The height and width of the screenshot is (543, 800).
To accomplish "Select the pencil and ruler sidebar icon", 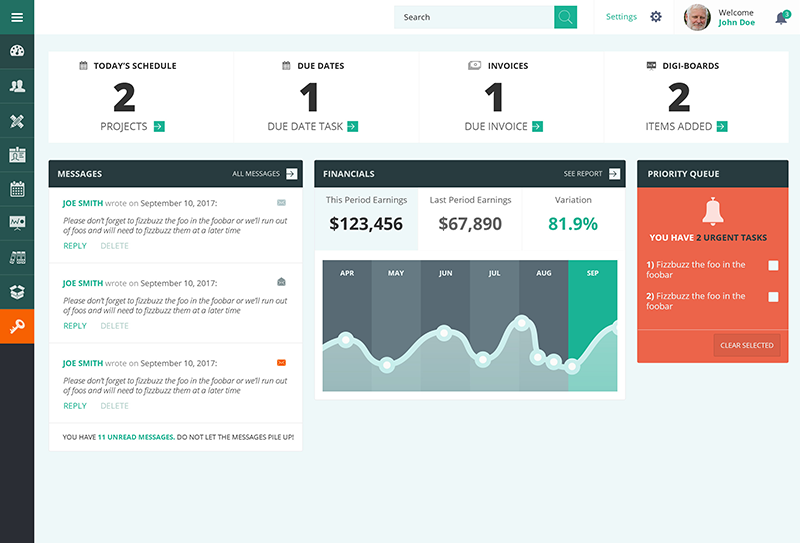I will click(17, 121).
